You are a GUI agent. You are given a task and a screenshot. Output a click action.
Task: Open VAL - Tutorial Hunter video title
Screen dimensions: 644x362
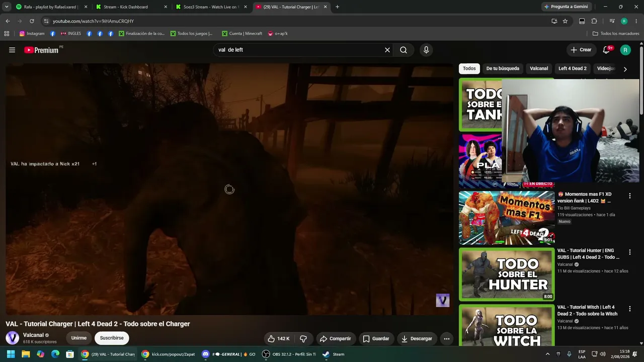589,254
